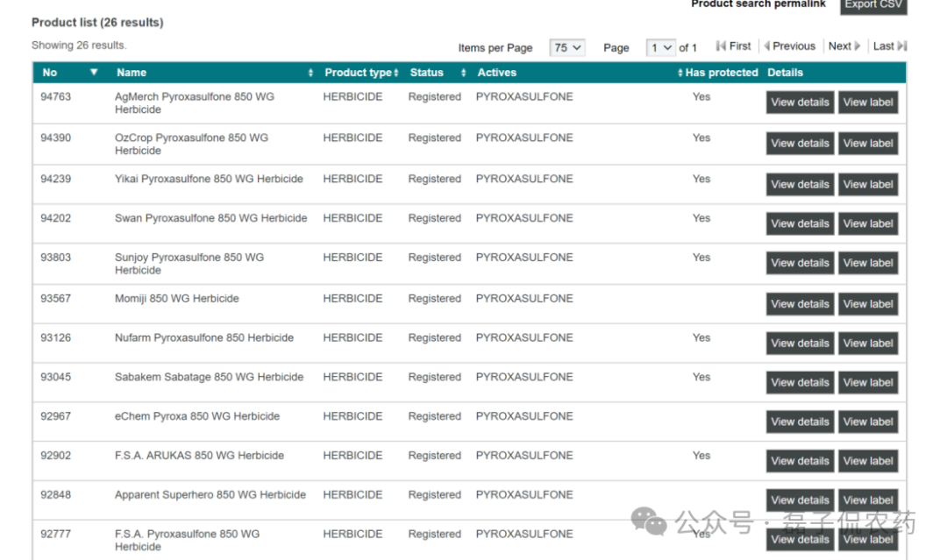View label for Nufarm Pyroxasulfone 93126
This screenshot has height=560, width=947.
pyautogui.click(x=868, y=343)
